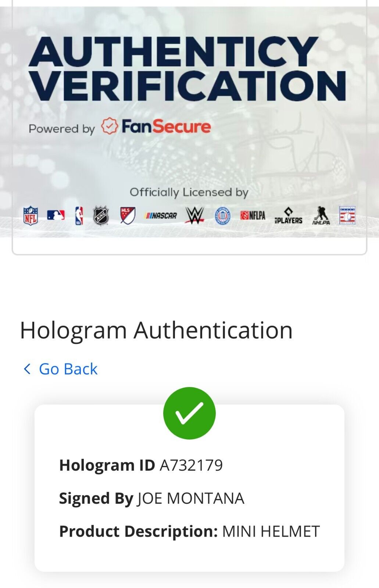Image resolution: width=379 pixels, height=588 pixels.
Task: Click the WWE logo
Action: [195, 215]
